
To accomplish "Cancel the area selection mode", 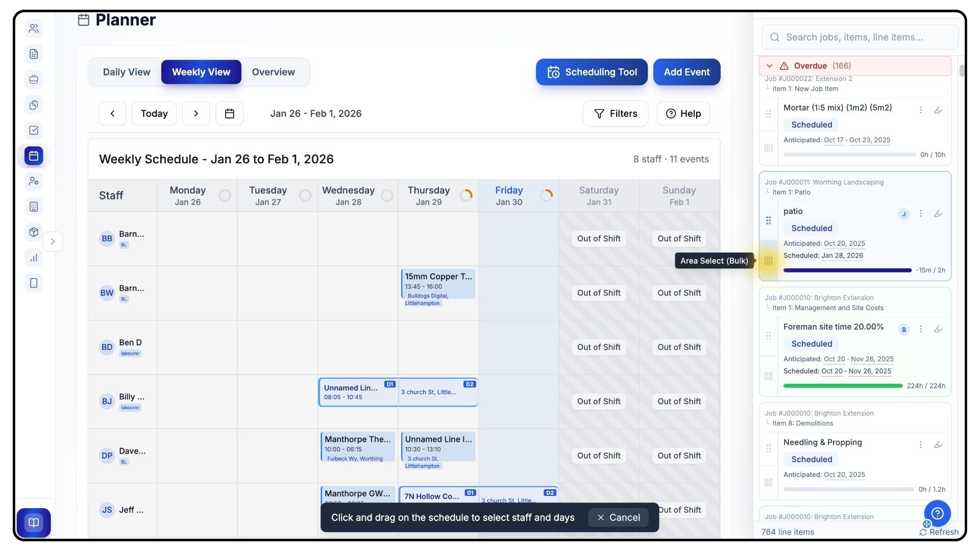I will point(618,517).
